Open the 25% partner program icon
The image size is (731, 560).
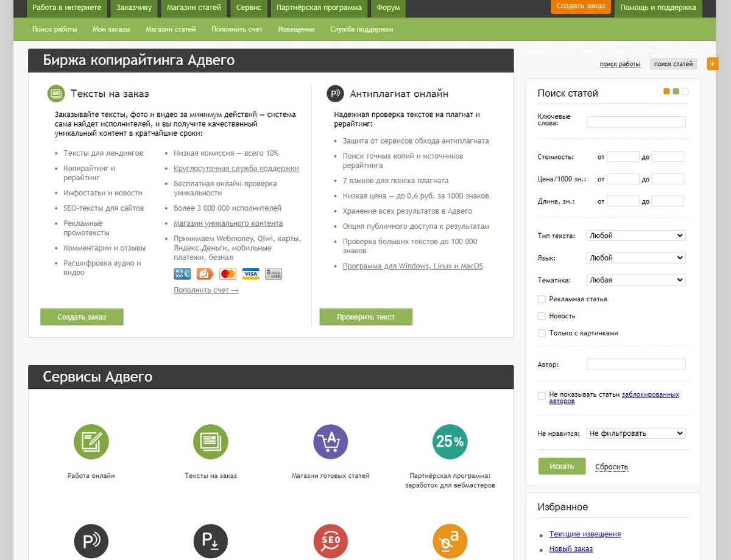450,441
